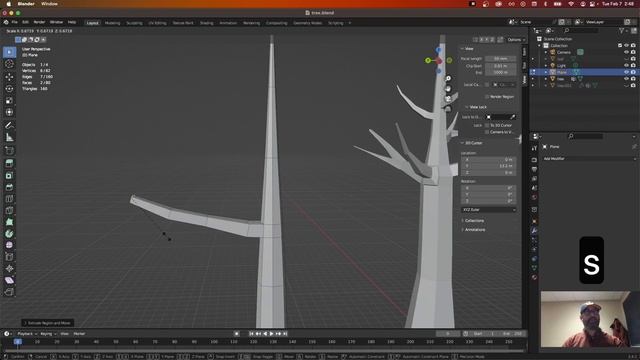The width and height of the screenshot is (640, 360).
Task: Pick the Rip Region tool
Action: coord(9,292)
